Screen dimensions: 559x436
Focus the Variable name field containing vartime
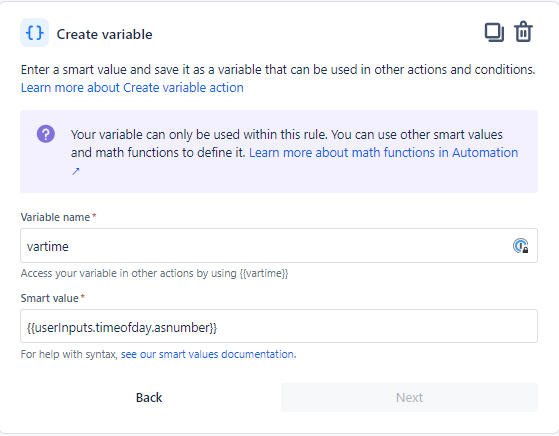coord(279,246)
